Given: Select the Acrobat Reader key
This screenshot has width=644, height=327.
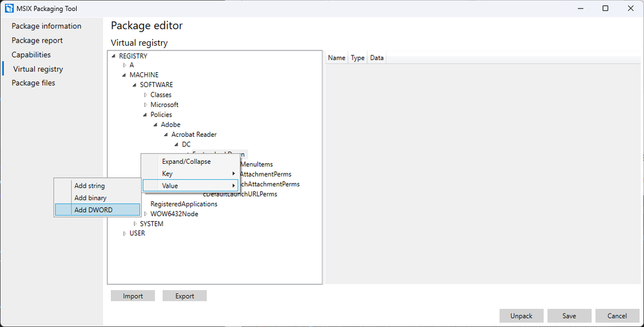Looking at the screenshot, I should (x=194, y=134).
